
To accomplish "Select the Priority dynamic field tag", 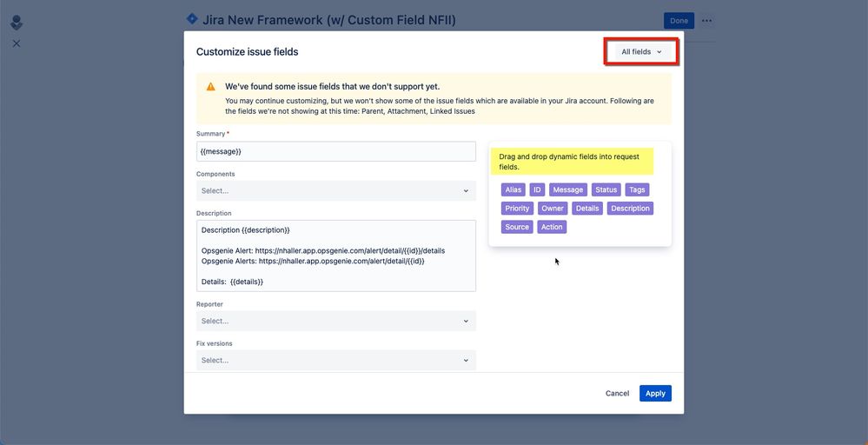I will click(x=517, y=209).
